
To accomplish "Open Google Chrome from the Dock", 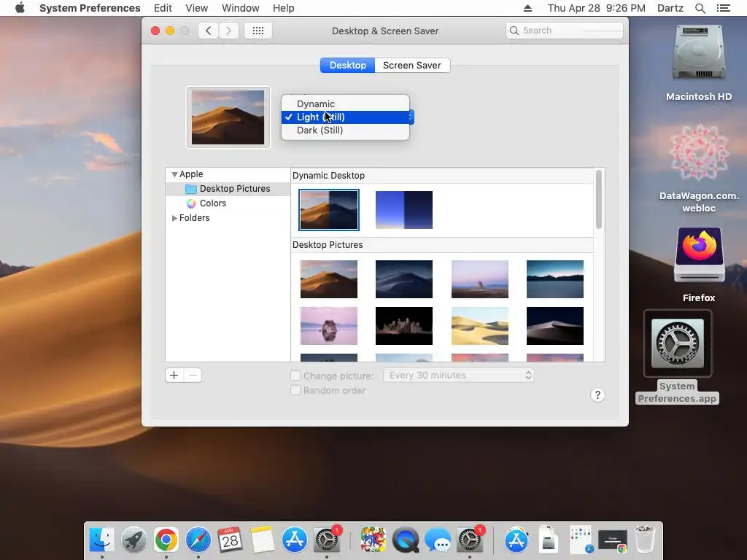I will (166, 540).
